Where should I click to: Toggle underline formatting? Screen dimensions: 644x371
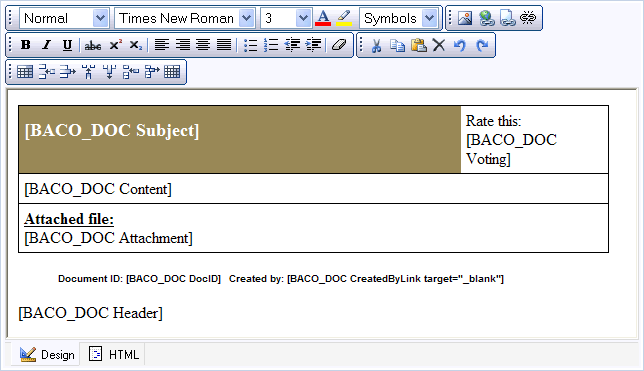(67, 45)
